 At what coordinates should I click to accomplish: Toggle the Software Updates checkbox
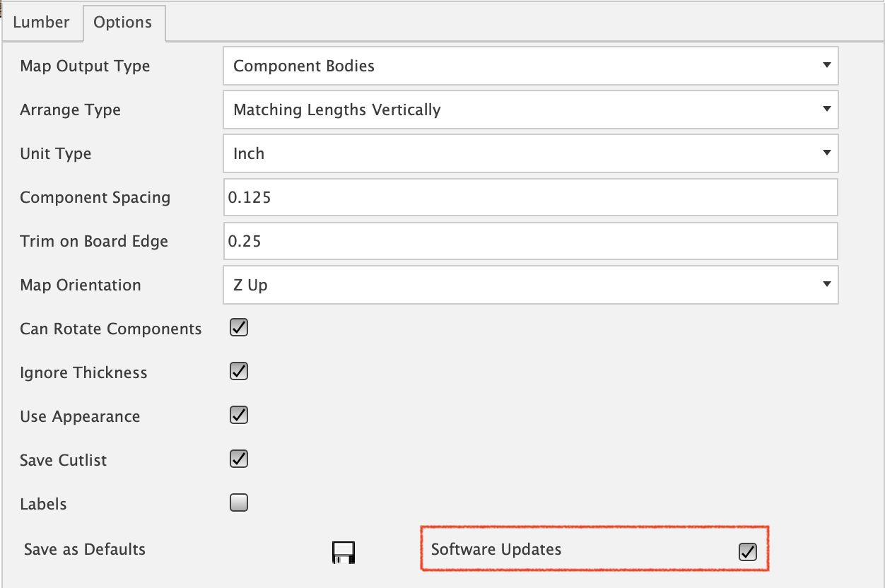click(x=747, y=552)
